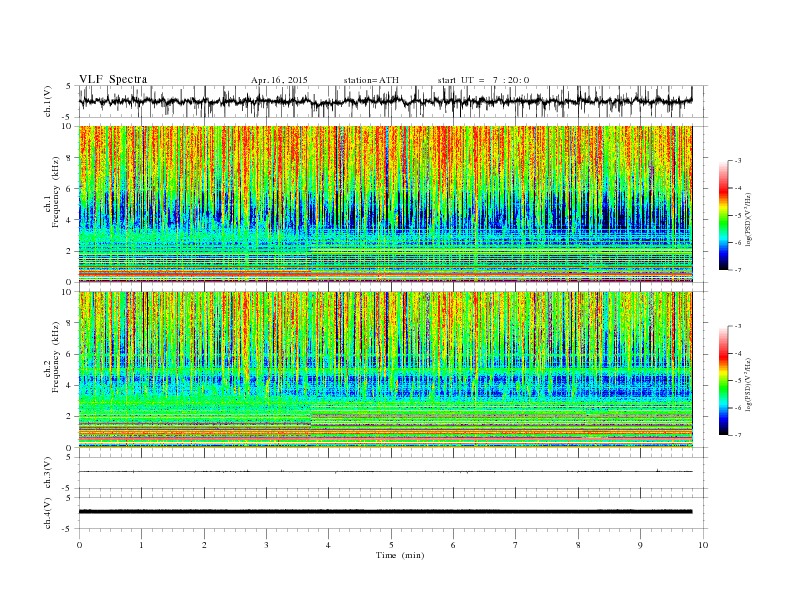792x612 pixels.
Task: Click the '5' tick on the time axis
Action: pyautogui.click(x=391, y=545)
